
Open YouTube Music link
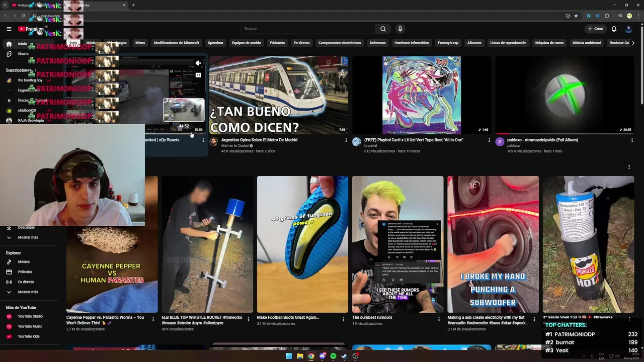30,326
